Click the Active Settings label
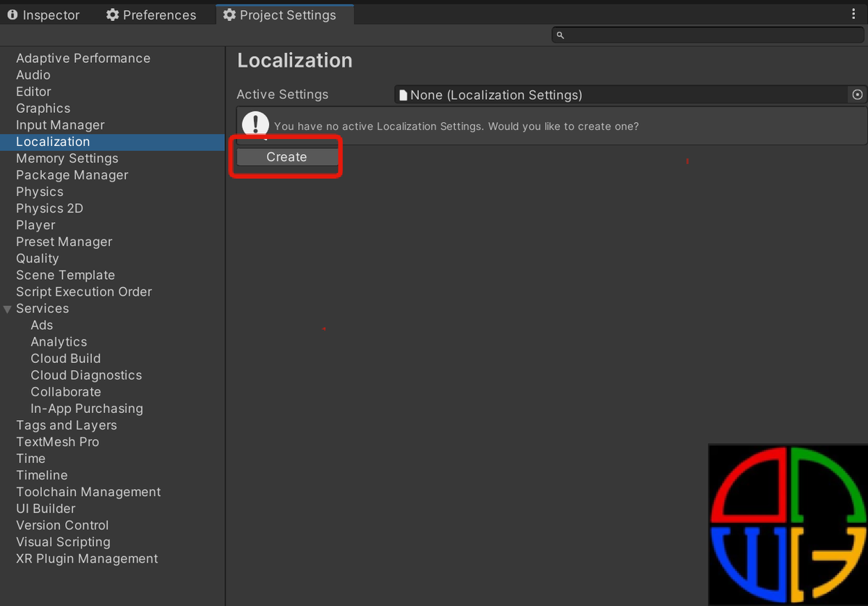 click(x=283, y=95)
